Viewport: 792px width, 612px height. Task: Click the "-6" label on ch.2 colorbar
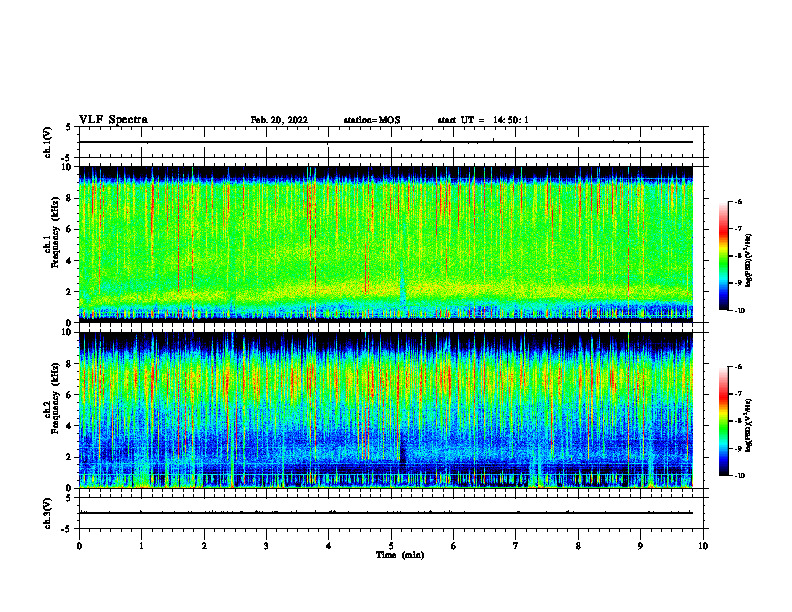tap(738, 367)
